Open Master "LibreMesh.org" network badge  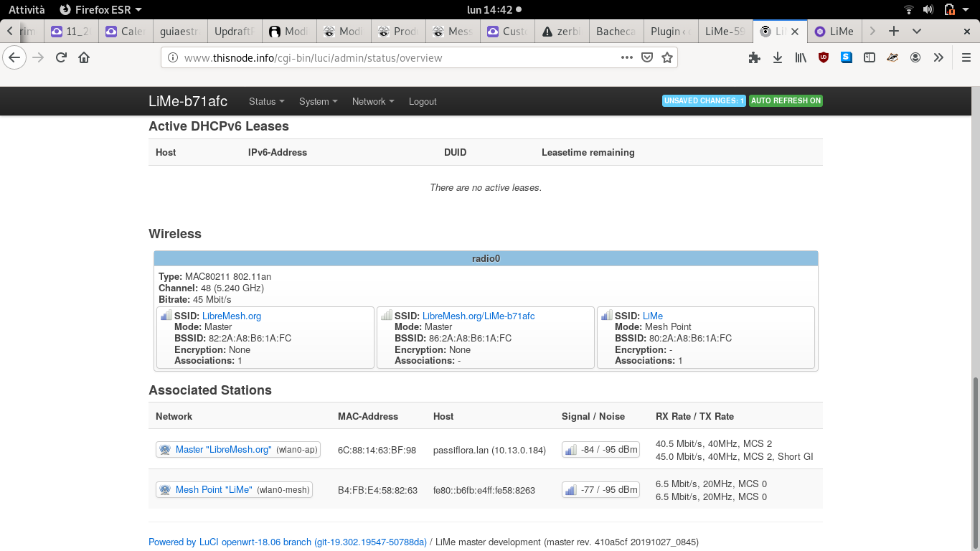coord(238,450)
